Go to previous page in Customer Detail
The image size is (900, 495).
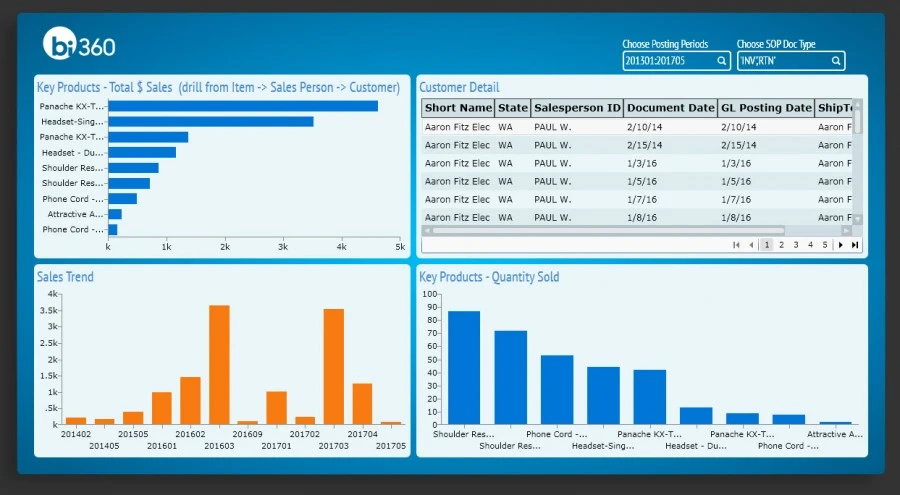[x=751, y=245]
